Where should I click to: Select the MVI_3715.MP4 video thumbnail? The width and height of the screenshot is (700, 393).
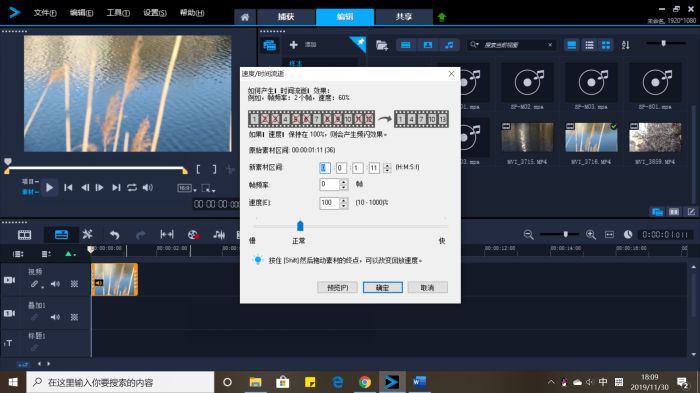[527, 138]
